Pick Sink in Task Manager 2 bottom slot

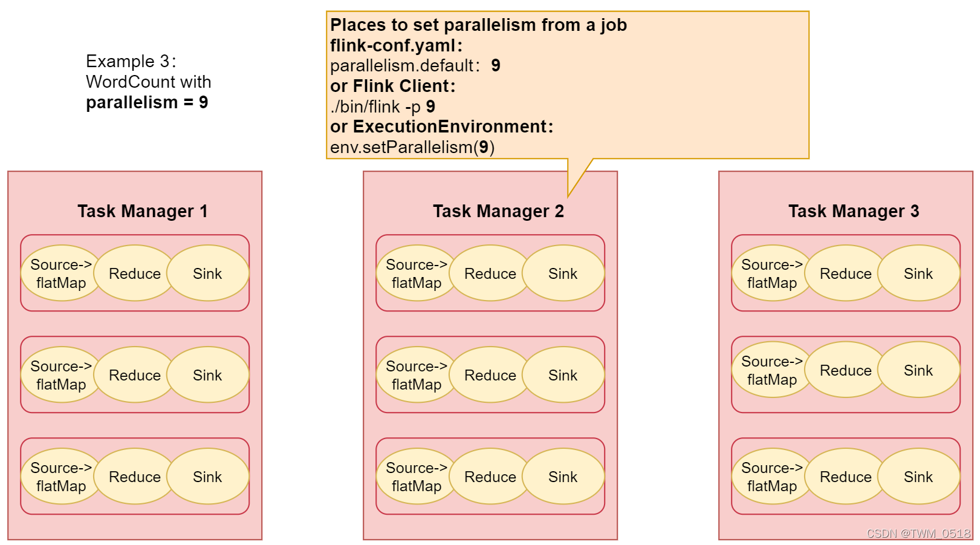point(563,477)
